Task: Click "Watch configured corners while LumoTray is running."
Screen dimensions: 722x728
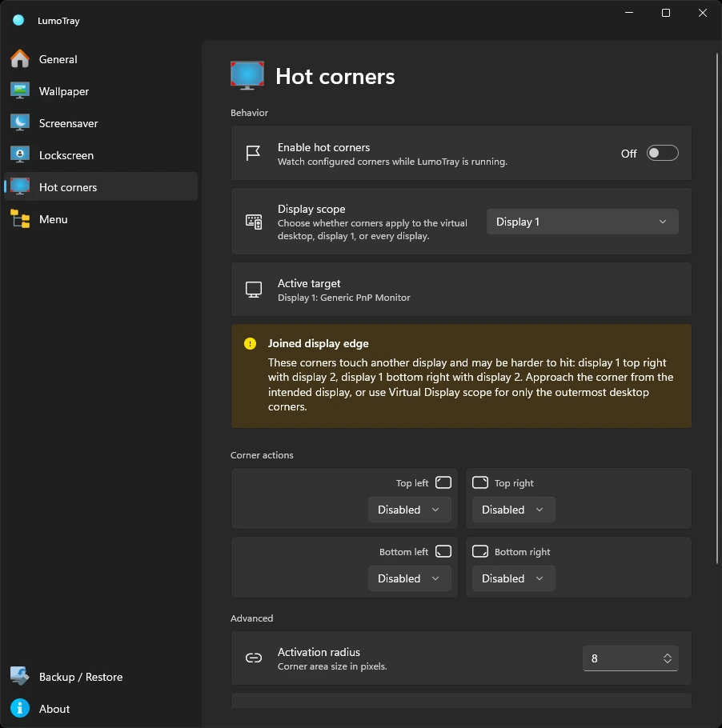Action: [392, 162]
